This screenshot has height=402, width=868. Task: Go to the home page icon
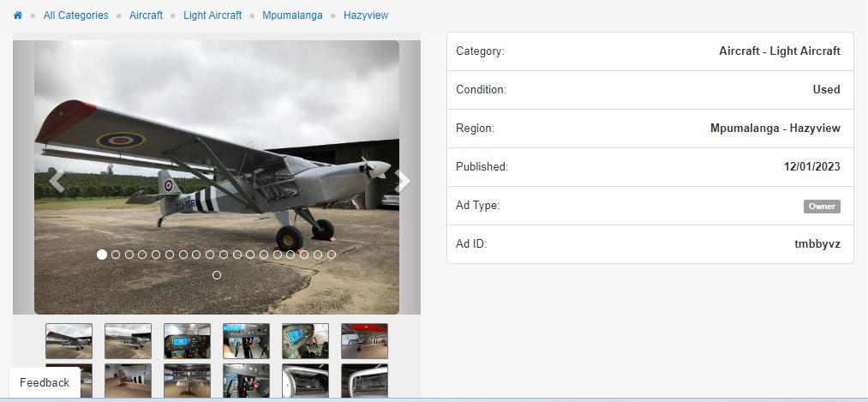click(x=18, y=15)
